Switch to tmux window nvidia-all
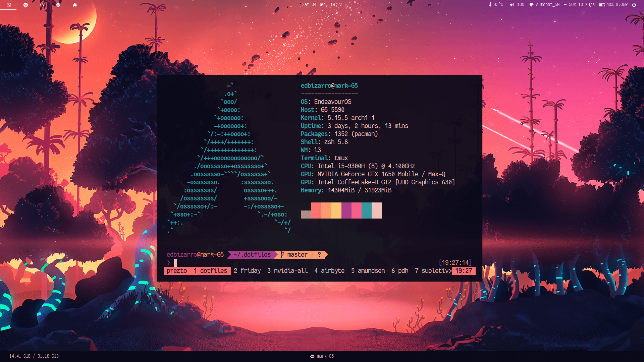The image size is (644, 362). pos(287,270)
